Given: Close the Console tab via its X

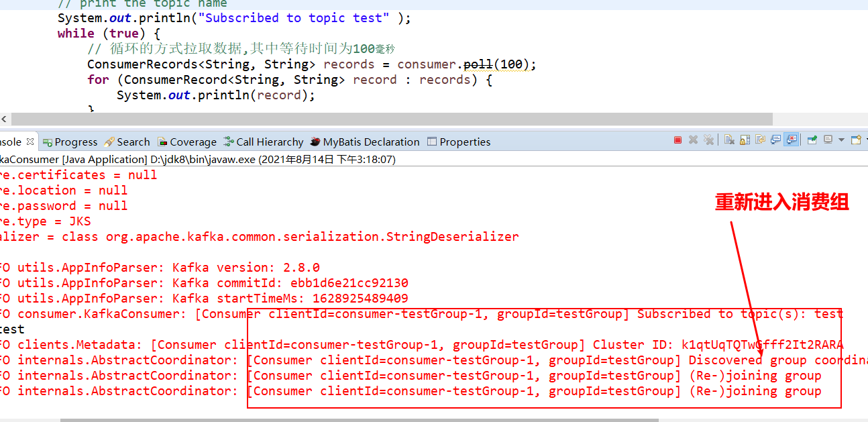Looking at the screenshot, I should pos(30,142).
